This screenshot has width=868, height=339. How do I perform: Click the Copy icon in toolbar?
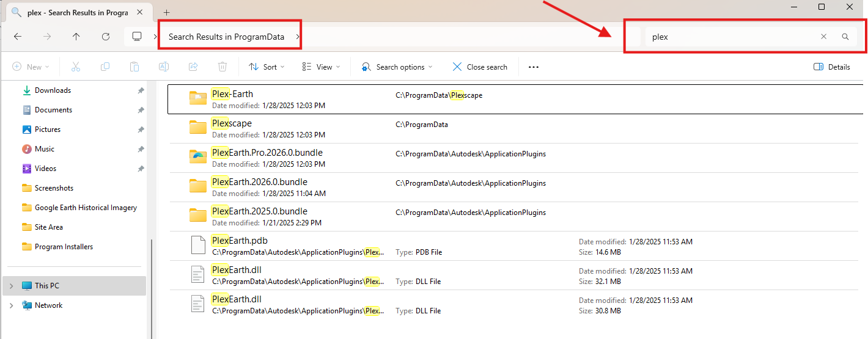click(x=105, y=67)
